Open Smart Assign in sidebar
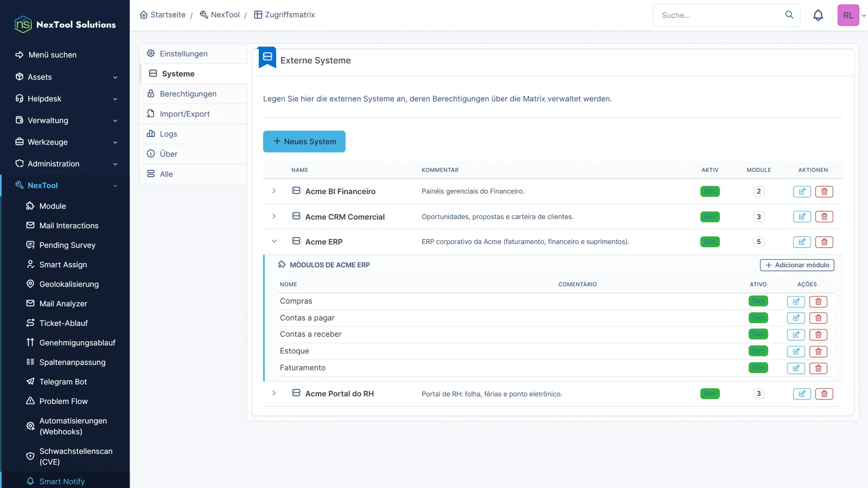Screen dimensions: 868x488 (65, 265)
